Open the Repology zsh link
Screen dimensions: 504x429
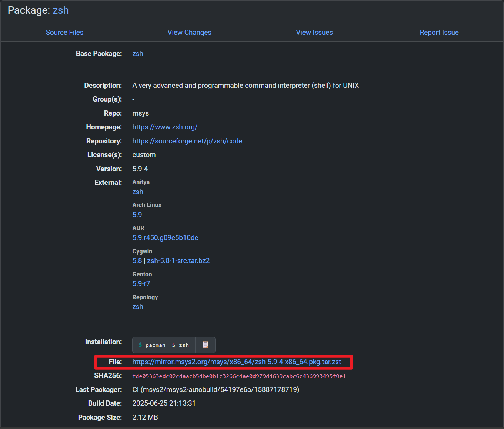(x=138, y=307)
